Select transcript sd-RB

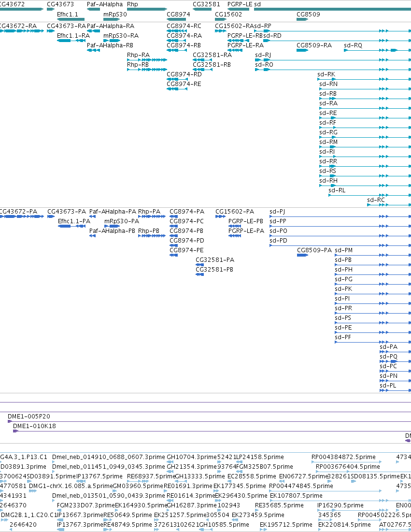[x=328, y=94]
